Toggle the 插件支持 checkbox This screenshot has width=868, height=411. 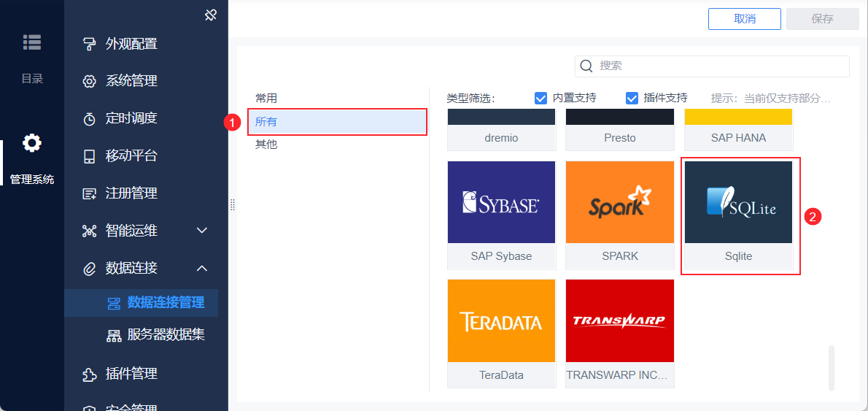click(632, 99)
